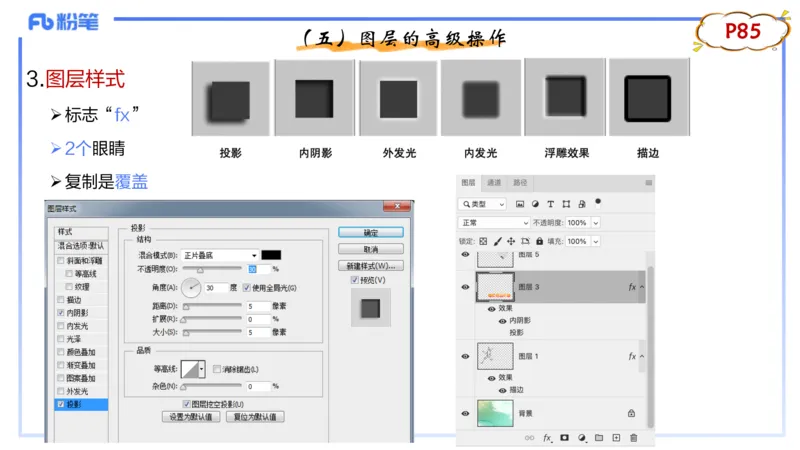800x450 pixels.
Task: Uncheck the 预览 checkbox
Action: point(355,280)
